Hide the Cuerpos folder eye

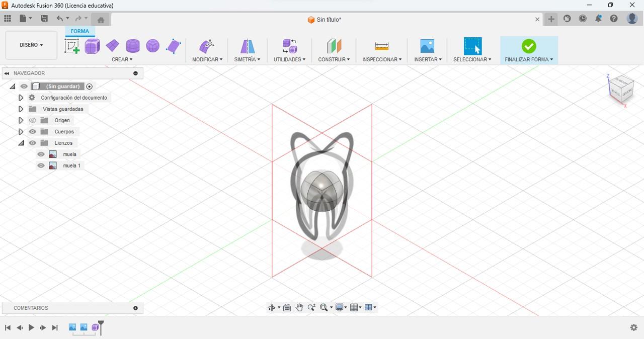point(33,132)
